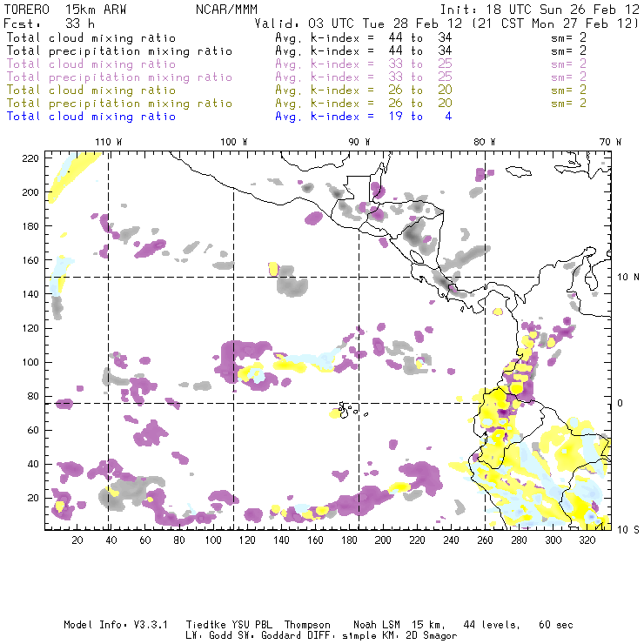Click the "100 W" longitude label

234,142
